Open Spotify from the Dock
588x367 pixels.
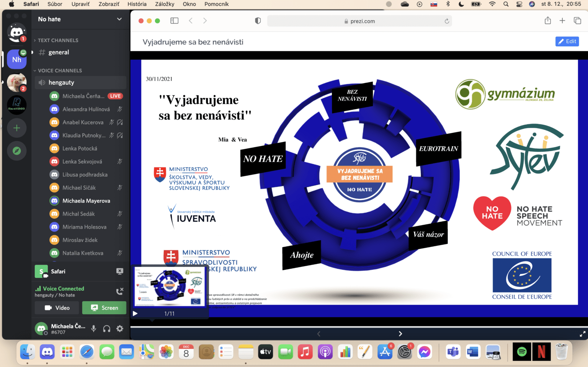pos(522,352)
